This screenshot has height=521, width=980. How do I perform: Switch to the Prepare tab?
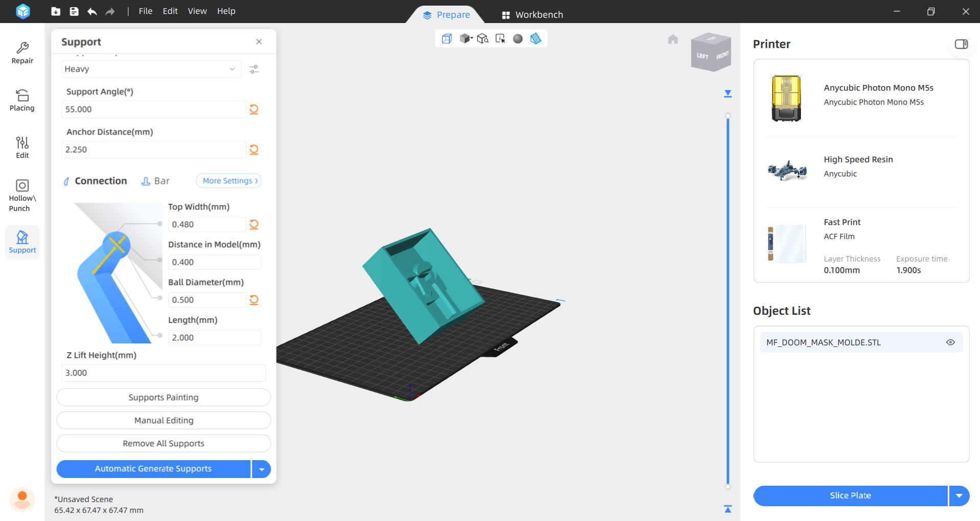(446, 15)
